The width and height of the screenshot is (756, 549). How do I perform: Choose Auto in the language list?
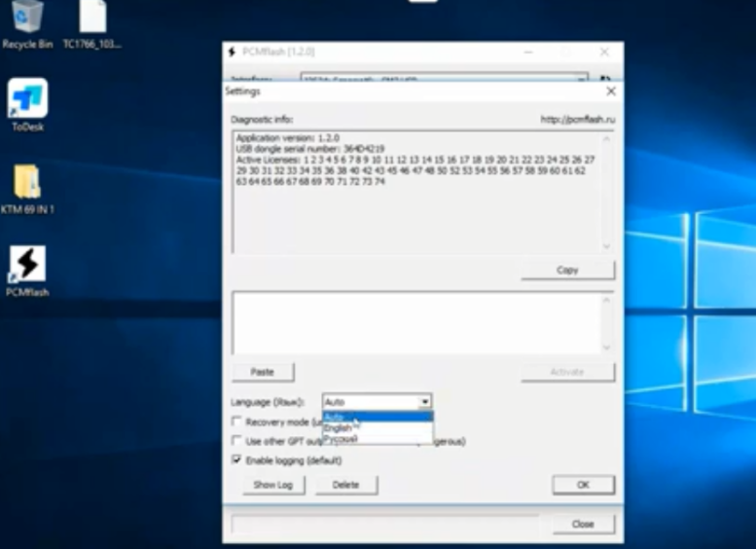pyautogui.click(x=378, y=417)
